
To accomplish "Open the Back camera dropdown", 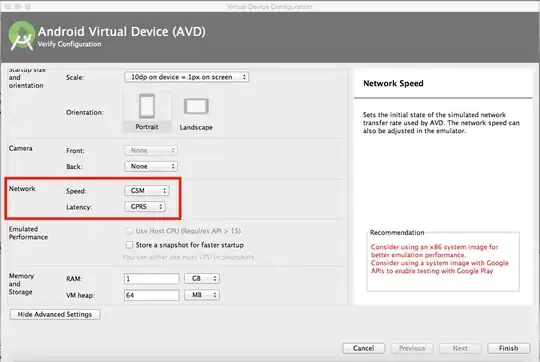I will point(151,166).
